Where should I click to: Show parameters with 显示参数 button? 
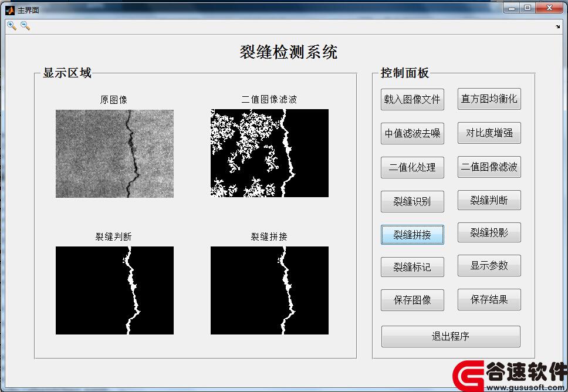click(489, 265)
